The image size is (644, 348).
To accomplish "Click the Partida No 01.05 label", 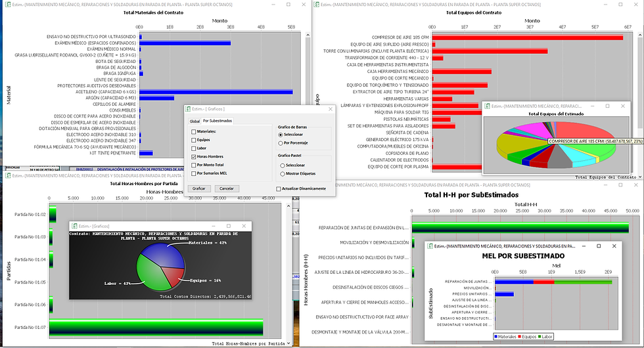I will [x=30, y=282].
